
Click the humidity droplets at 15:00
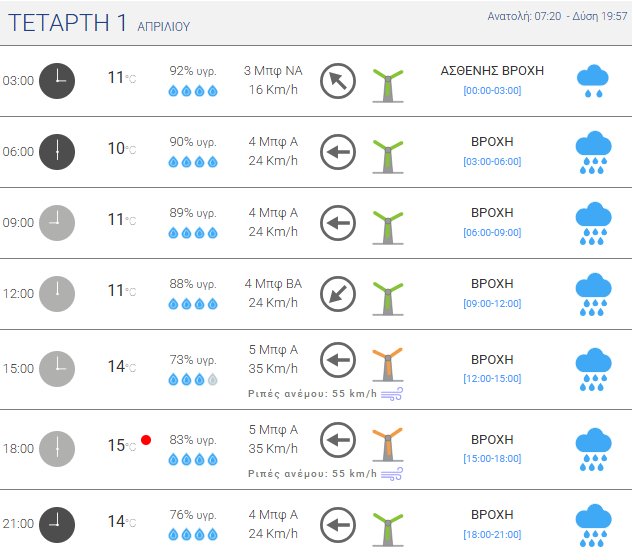pyautogui.click(x=191, y=380)
